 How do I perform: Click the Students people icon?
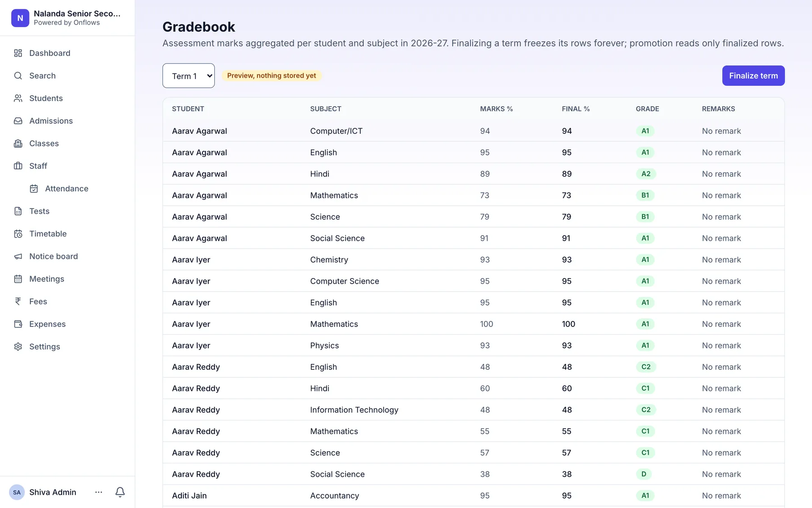[18, 98]
